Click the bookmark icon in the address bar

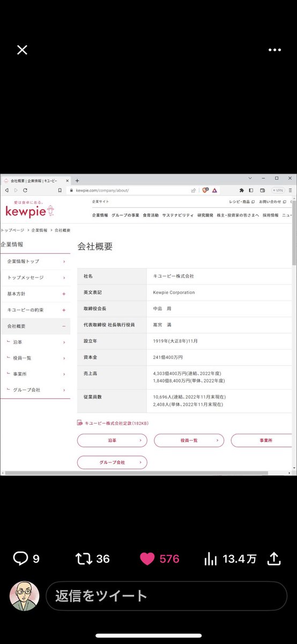[x=60, y=190]
